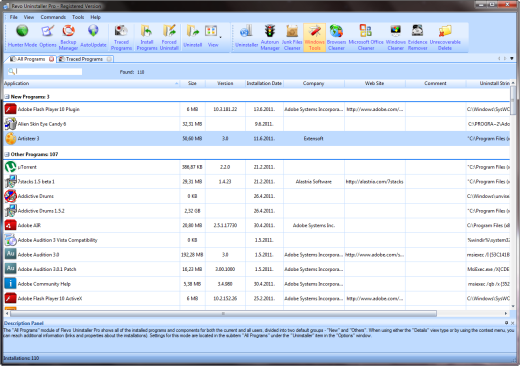Open Browsers Cleaner tool
The width and height of the screenshot is (520, 366).
[x=336, y=37]
